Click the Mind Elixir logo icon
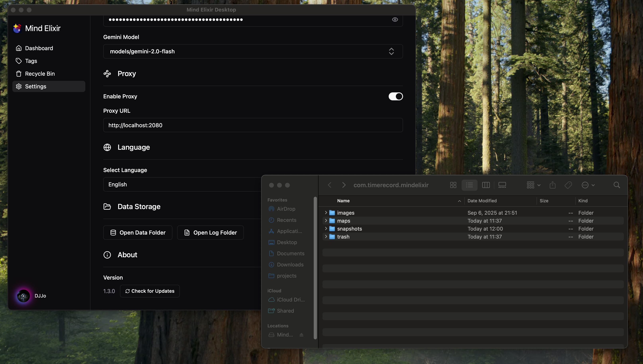Image resolution: width=643 pixels, height=364 pixels. (17, 28)
